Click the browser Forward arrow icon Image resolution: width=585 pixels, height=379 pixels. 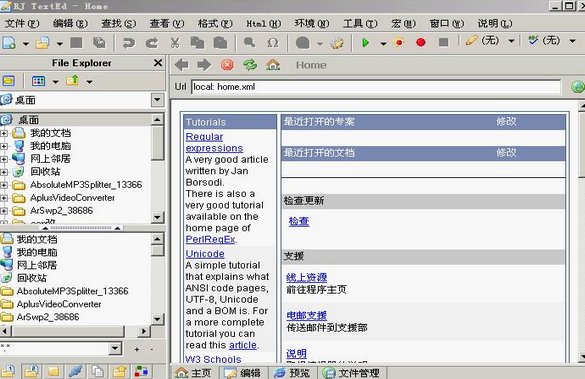pyautogui.click(x=204, y=65)
